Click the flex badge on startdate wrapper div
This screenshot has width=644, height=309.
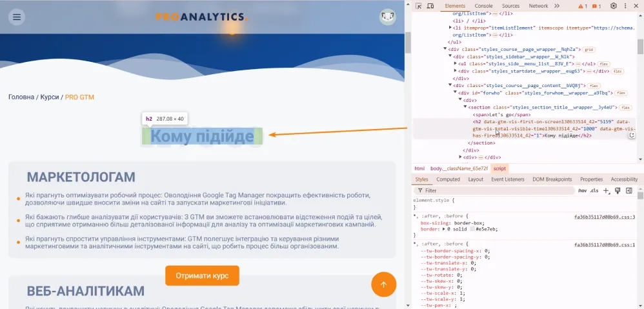point(617,72)
